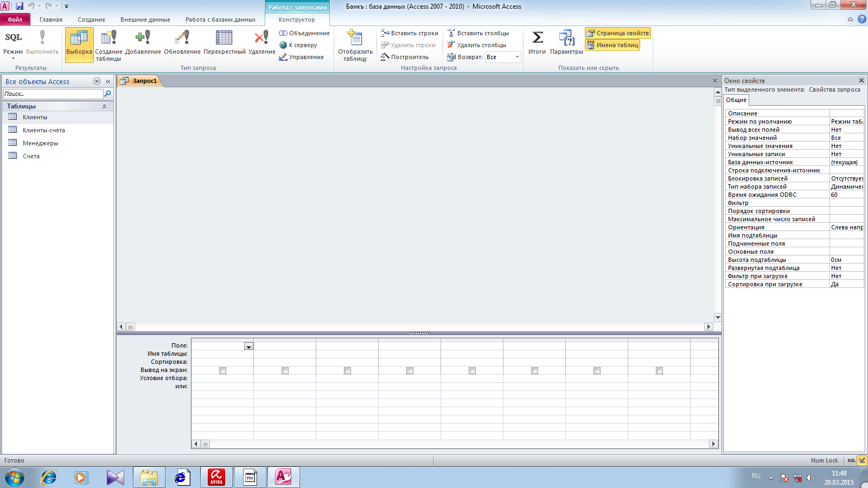
Task: Open Построитель expression builder
Action: click(405, 57)
